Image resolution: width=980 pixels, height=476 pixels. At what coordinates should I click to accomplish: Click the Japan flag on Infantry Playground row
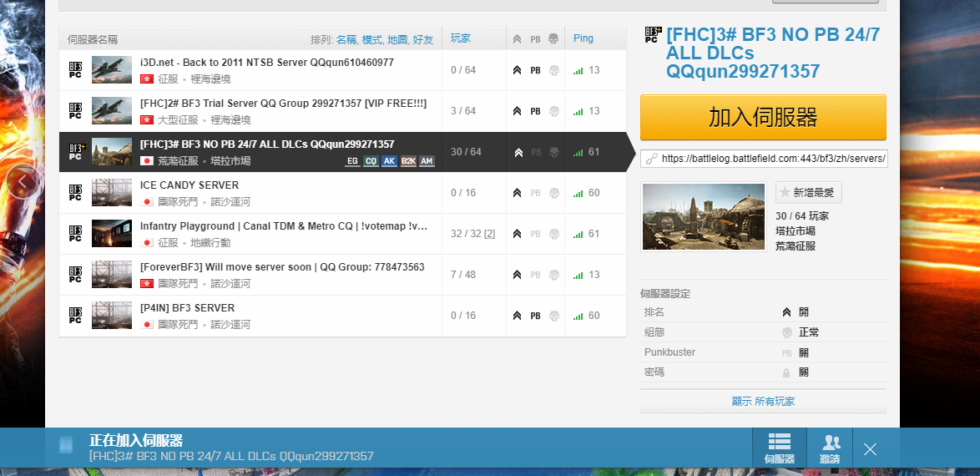147,243
